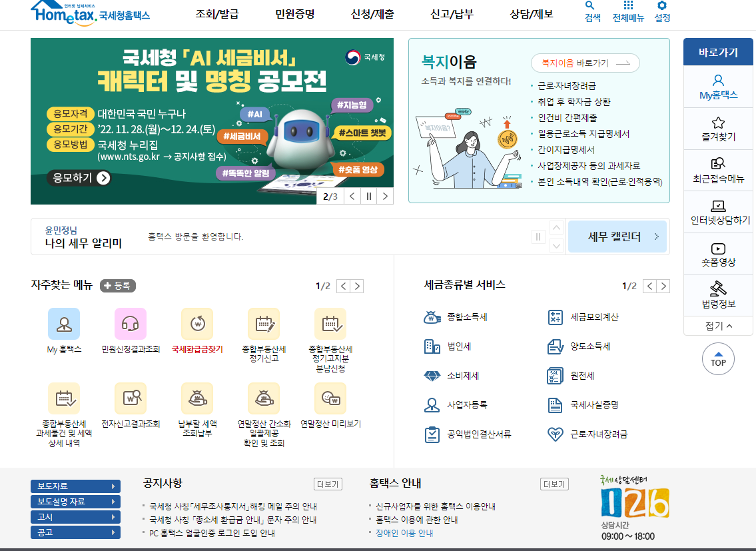The height and width of the screenshot is (551, 756).
Task: Click 더보기 next to 공지사항
Action: pos(328,484)
